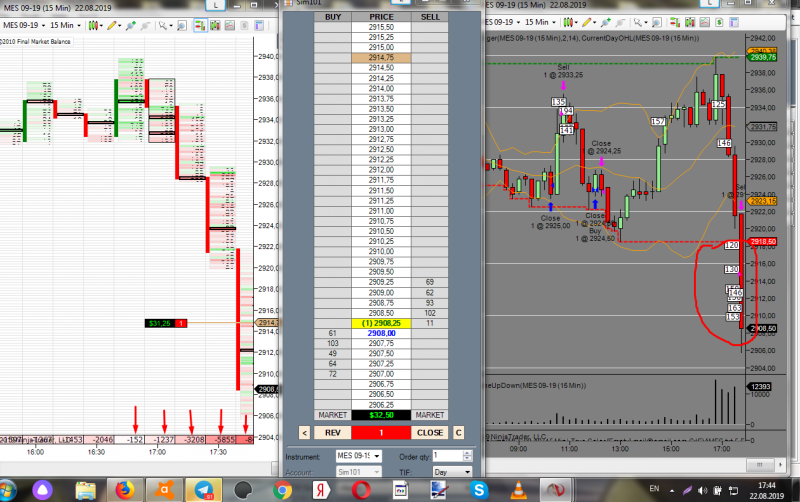Open indicators icon in right chart
The width and height of the screenshot is (800, 502).
coord(705,22)
